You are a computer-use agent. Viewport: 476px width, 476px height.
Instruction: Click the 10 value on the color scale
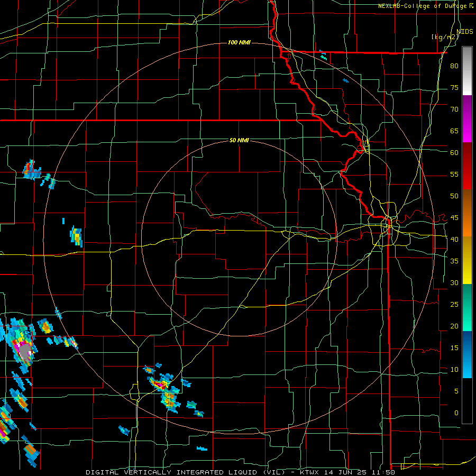(454, 370)
